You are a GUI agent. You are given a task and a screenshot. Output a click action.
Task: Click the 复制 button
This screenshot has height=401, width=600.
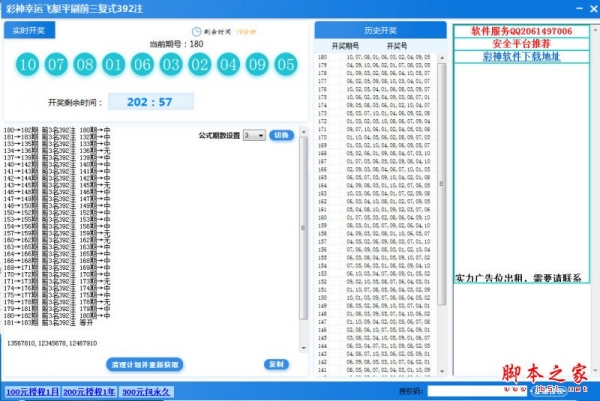(276, 364)
